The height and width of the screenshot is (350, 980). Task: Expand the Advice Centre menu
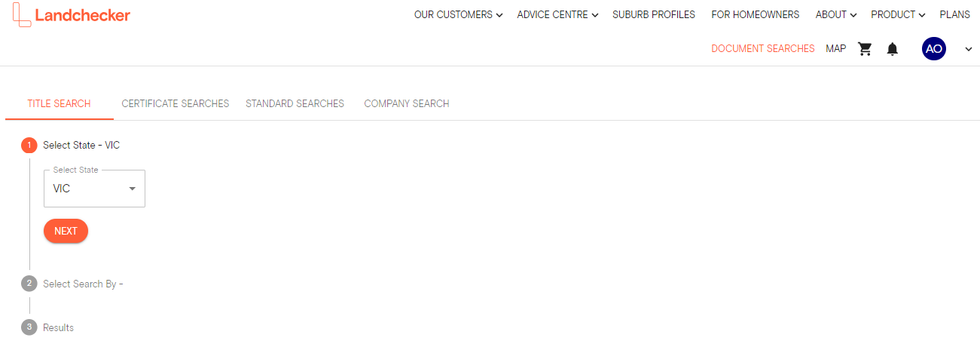[x=557, y=14]
